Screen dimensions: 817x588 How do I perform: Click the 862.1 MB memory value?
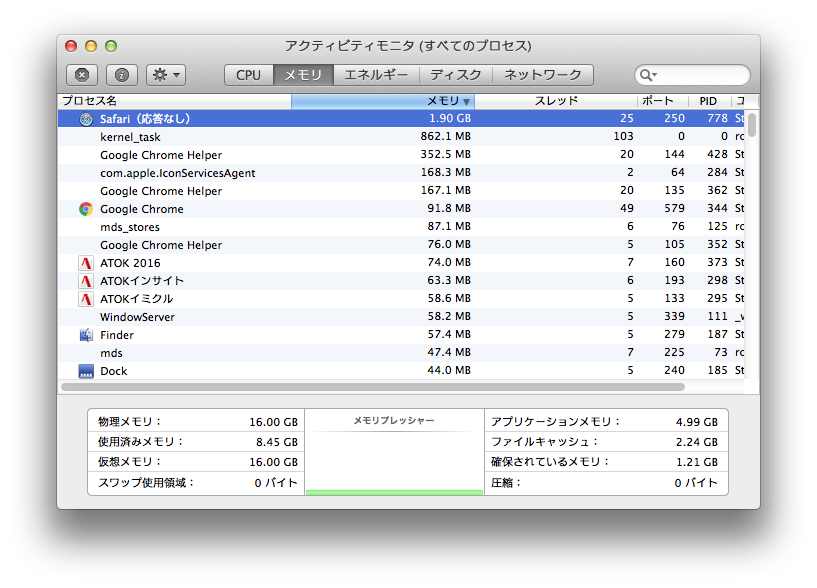click(x=446, y=137)
